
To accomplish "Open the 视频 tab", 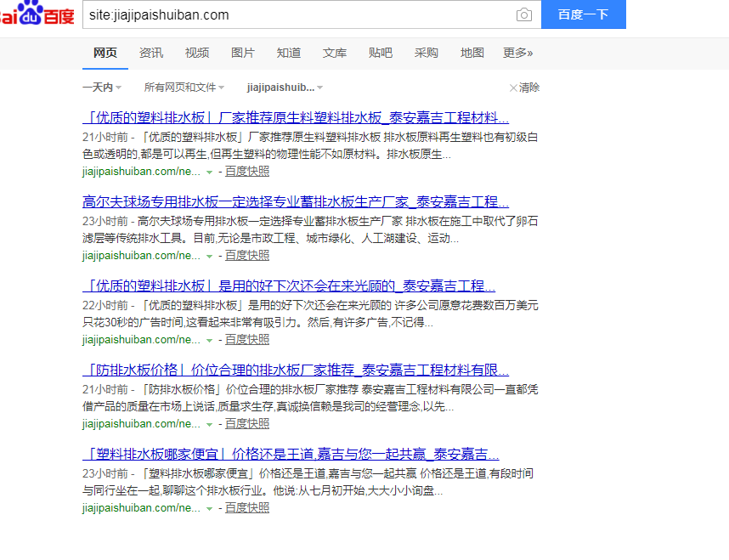I will 197,53.
